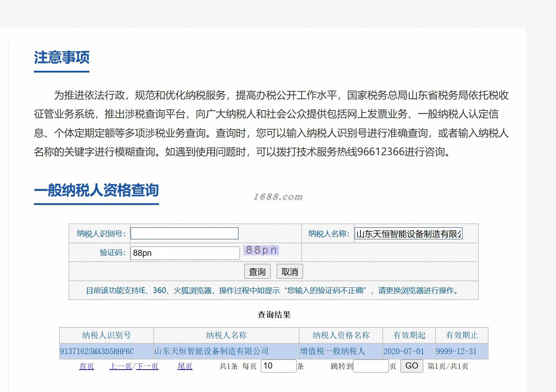This screenshot has width=556, height=392.
Task: Click the 查询 search button
Action: tap(257, 271)
